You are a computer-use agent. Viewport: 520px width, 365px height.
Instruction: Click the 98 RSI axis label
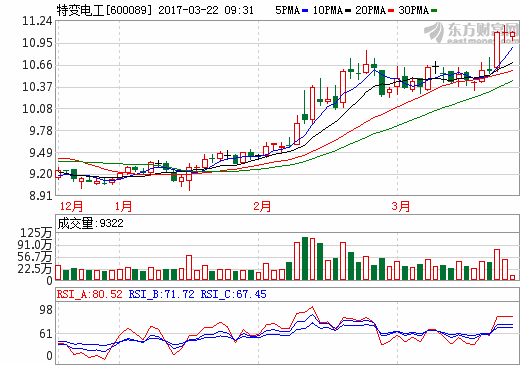(46, 310)
